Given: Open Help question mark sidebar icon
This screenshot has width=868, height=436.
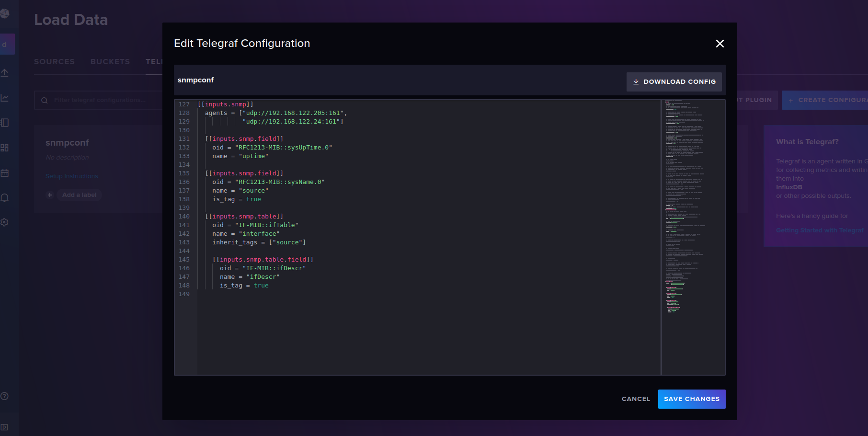Looking at the screenshot, I should [4, 396].
